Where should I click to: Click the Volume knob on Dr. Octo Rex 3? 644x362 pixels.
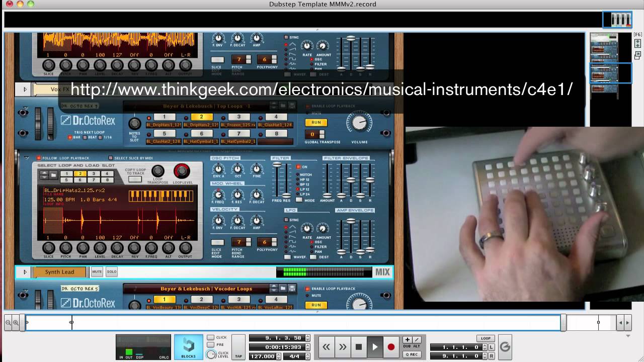pos(359,123)
